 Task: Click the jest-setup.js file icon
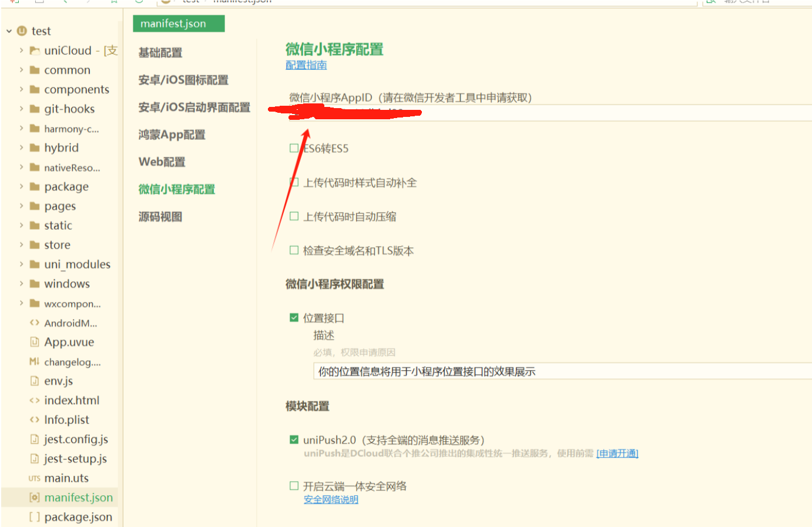click(35, 458)
